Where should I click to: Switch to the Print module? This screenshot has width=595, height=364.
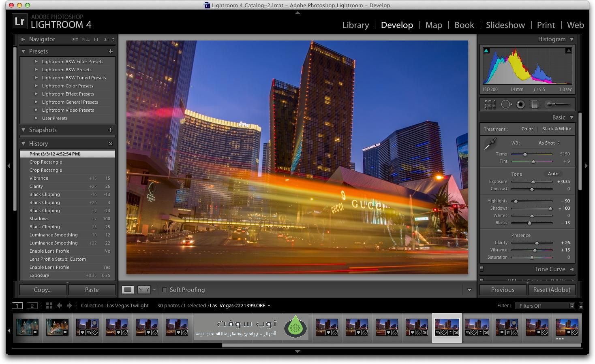(546, 25)
